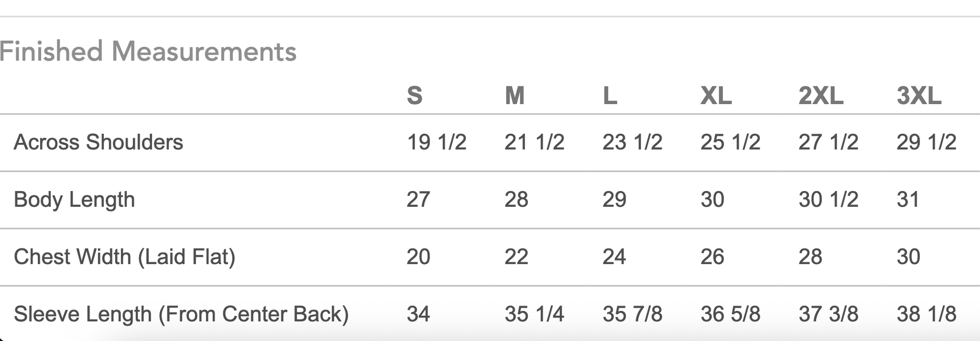
Task: Click the Across Shoulders row label
Action: (98, 142)
